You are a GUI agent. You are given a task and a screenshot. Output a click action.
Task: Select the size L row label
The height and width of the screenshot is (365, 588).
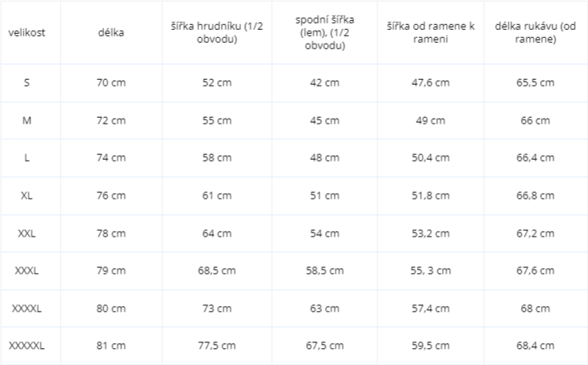[x=27, y=157]
